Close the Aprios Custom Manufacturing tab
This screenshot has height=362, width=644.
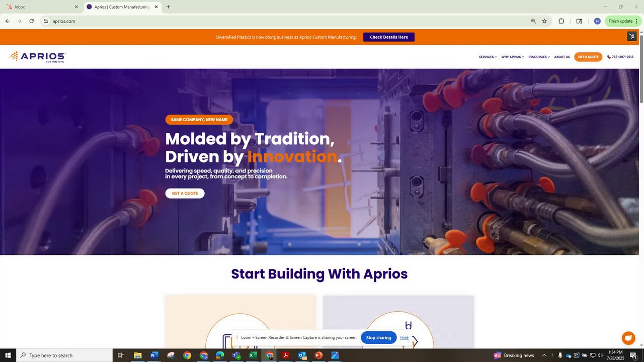click(x=156, y=7)
